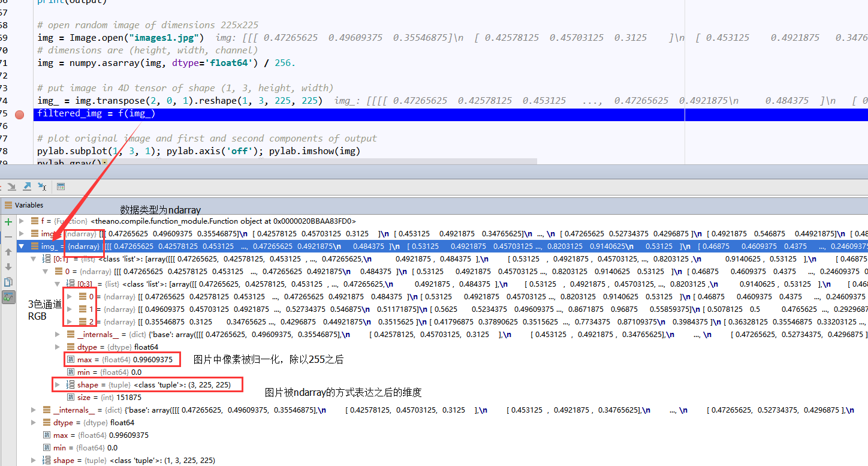Add a new watch with the green plus

(x=8, y=222)
